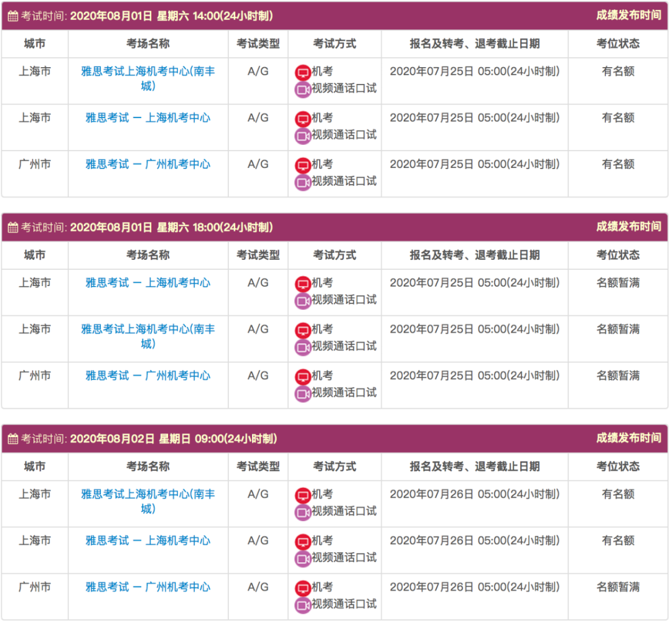The image size is (672, 623).
Task: Click 机考 icon in 09:00 南丰城 row
Action: click(303, 496)
